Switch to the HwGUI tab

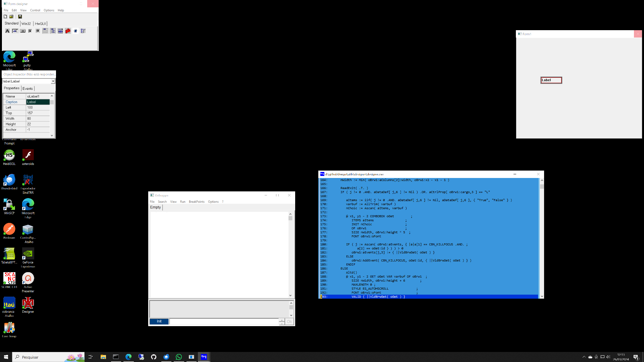40,24
